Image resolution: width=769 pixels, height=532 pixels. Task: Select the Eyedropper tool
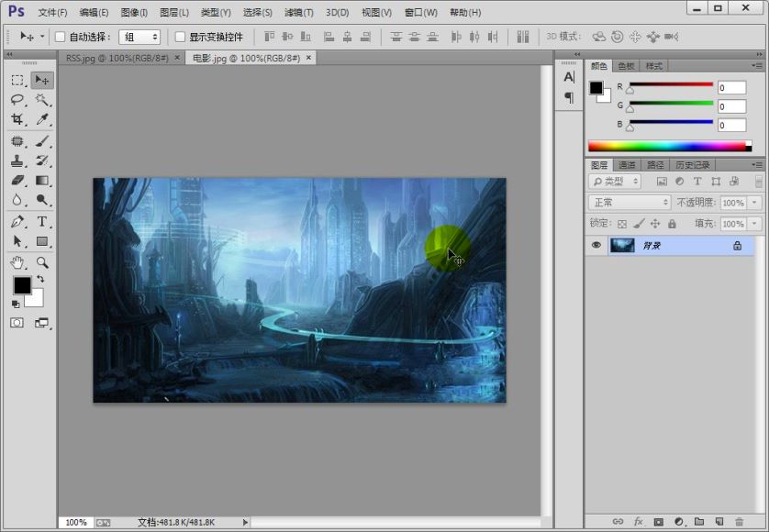42,119
